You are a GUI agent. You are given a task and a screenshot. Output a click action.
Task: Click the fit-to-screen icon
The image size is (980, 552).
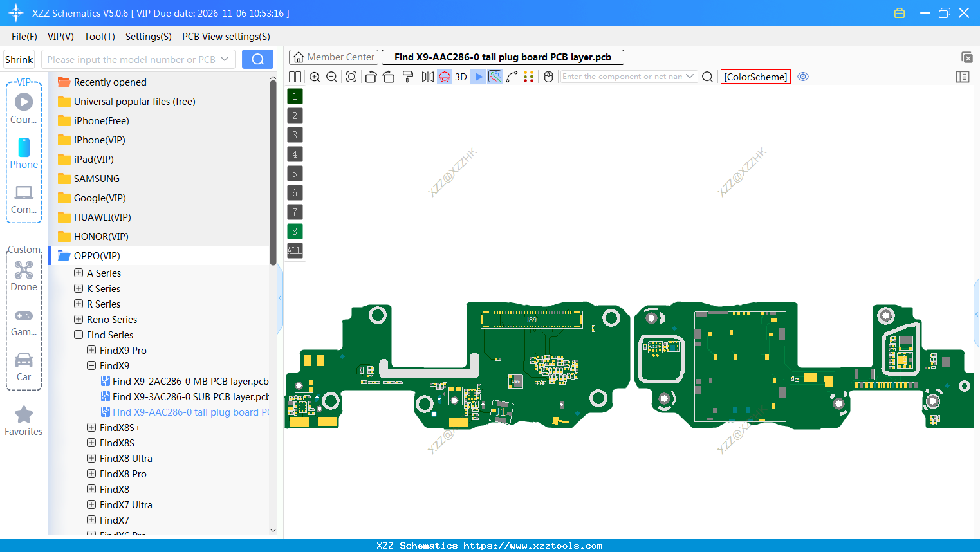click(351, 77)
